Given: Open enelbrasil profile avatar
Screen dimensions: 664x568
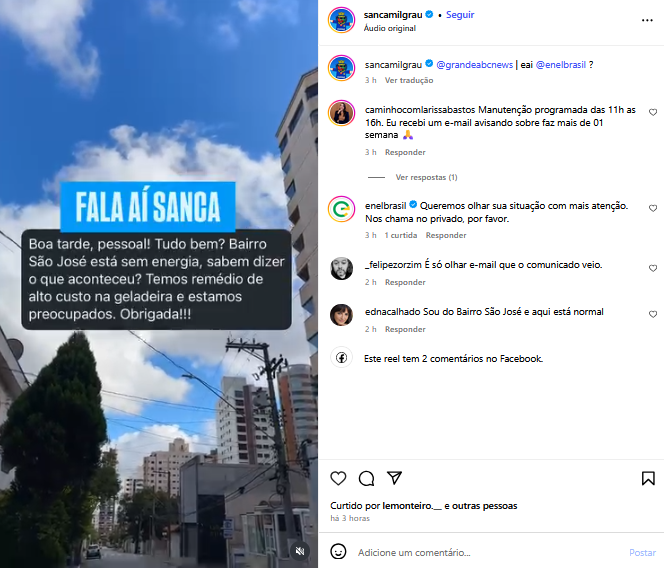Looking at the screenshot, I should tap(341, 209).
